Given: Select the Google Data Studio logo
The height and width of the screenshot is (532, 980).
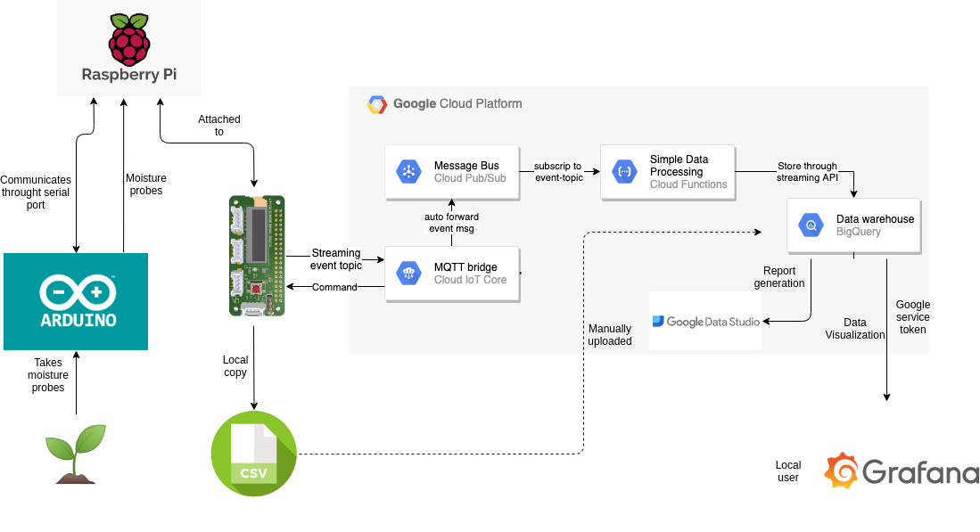Looking at the screenshot, I should (x=704, y=321).
